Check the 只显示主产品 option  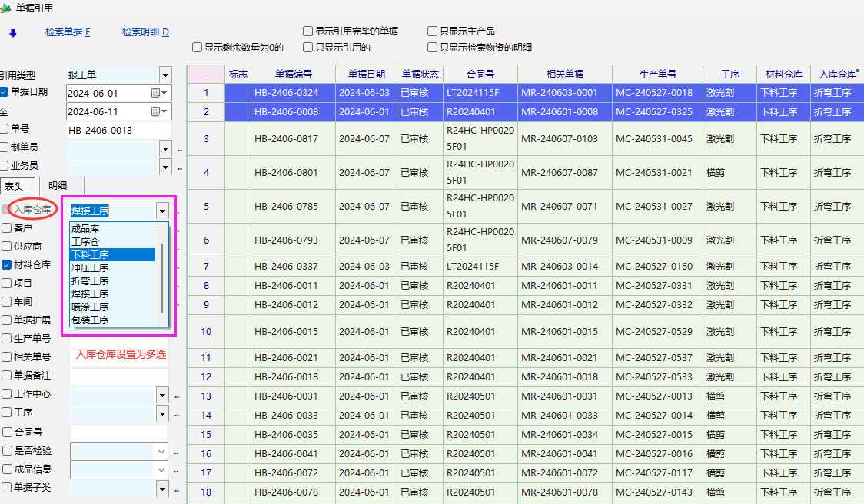tap(433, 31)
